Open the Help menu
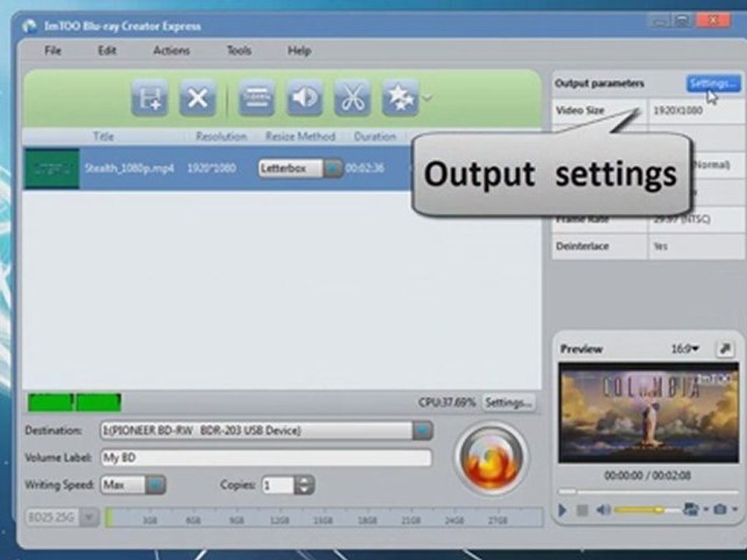The height and width of the screenshot is (560, 747). coord(299,51)
